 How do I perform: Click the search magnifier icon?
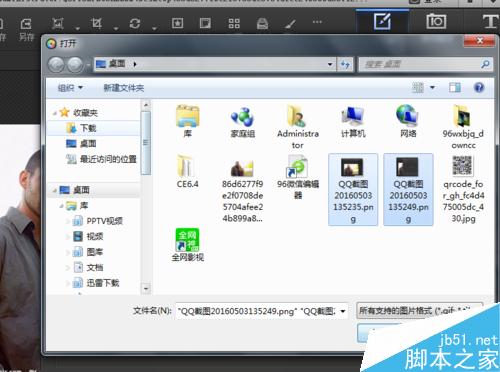pyautogui.click(x=485, y=64)
